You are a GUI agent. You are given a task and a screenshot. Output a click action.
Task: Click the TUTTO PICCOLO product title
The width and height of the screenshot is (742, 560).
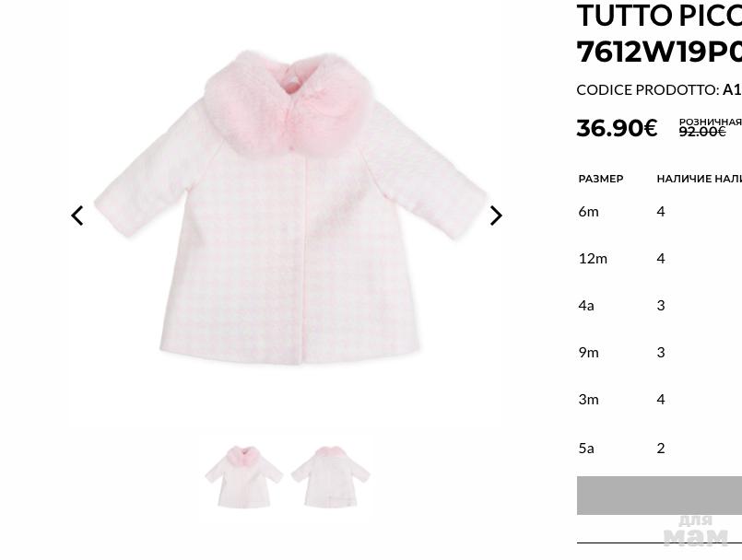click(658, 17)
